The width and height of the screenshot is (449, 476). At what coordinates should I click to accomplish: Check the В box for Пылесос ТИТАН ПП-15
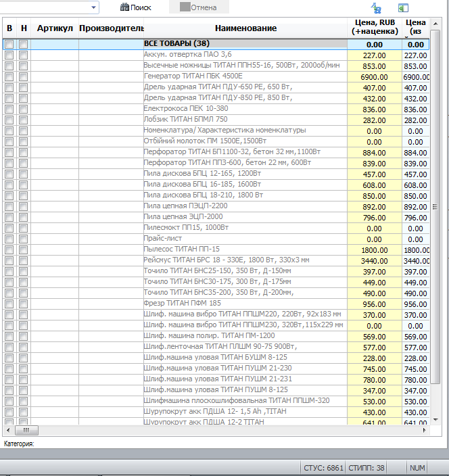9,250
